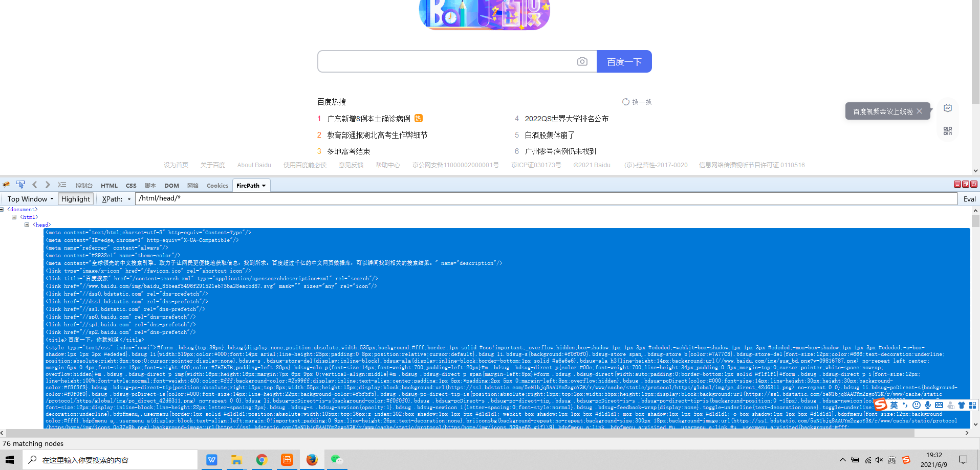Toggle the Highlight option in FirePath
Image resolution: width=980 pixels, height=470 pixels.
pos(75,198)
